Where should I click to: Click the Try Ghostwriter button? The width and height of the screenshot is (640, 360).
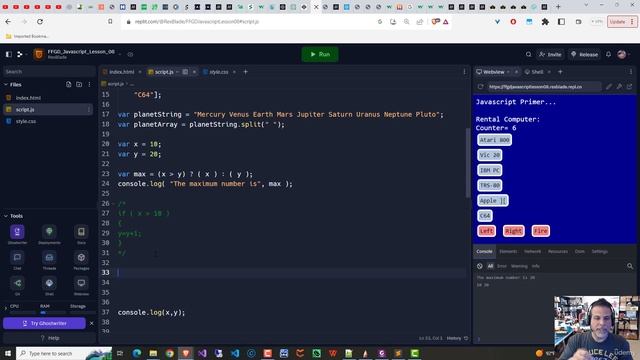(x=44, y=323)
